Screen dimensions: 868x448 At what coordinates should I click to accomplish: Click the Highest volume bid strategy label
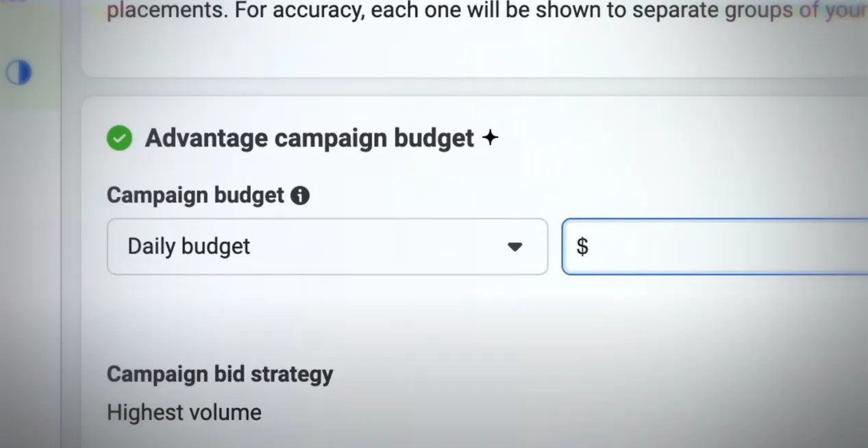click(x=184, y=412)
